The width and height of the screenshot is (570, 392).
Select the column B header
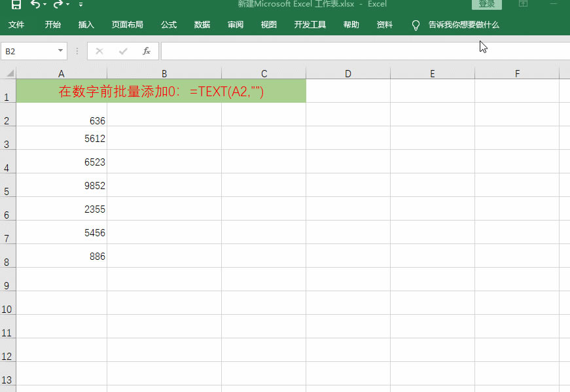(x=164, y=73)
